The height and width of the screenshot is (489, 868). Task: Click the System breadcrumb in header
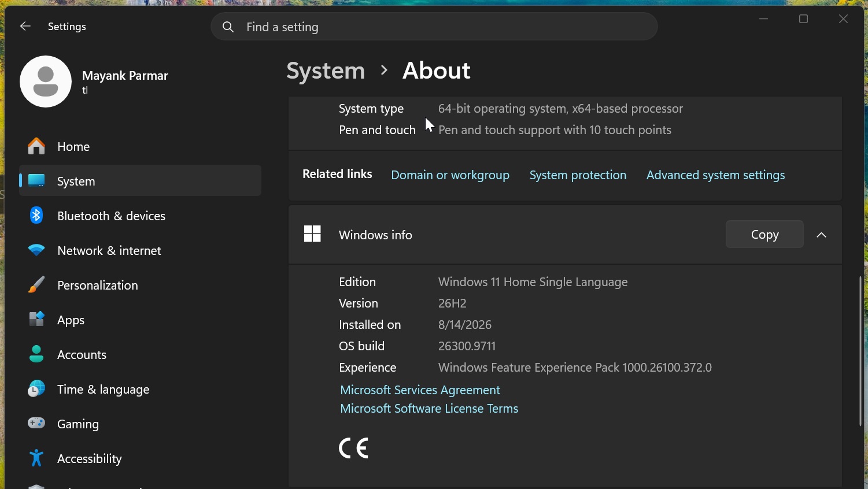[326, 71]
